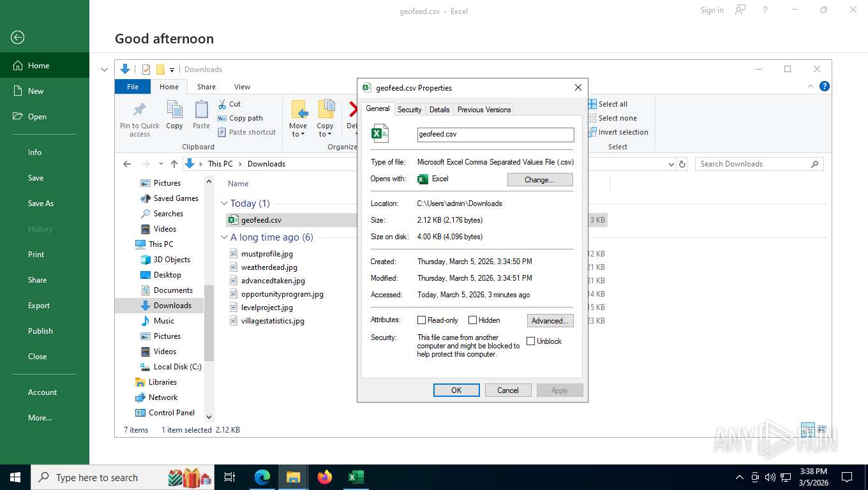The image size is (868, 490).
Task: Click Paste shortcut in the ribbon
Action: (247, 132)
